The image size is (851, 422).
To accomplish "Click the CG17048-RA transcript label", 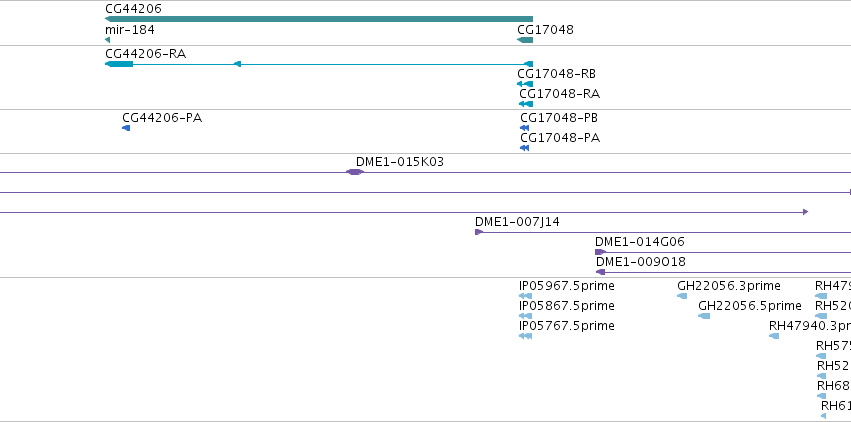I will coord(560,94).
